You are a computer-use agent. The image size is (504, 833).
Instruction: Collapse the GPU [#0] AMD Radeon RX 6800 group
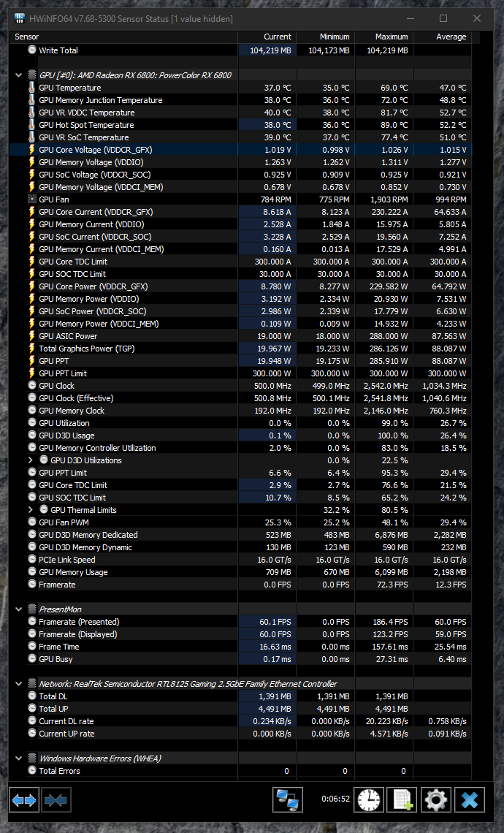click(x=18, y=75)
